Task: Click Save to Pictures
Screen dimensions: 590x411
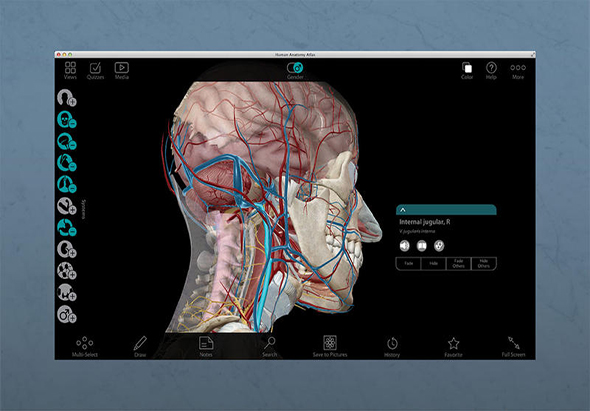Action: coord(330,346)
